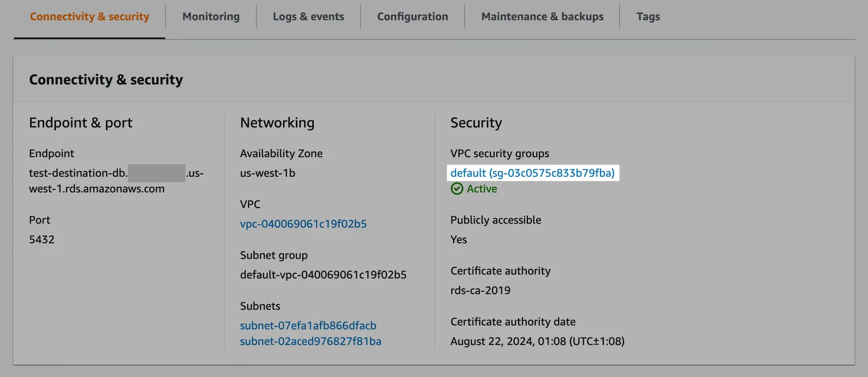868x377 pixels.
Task: Select the certificate authority rds-ca-2019
Action: click(480, 290)
